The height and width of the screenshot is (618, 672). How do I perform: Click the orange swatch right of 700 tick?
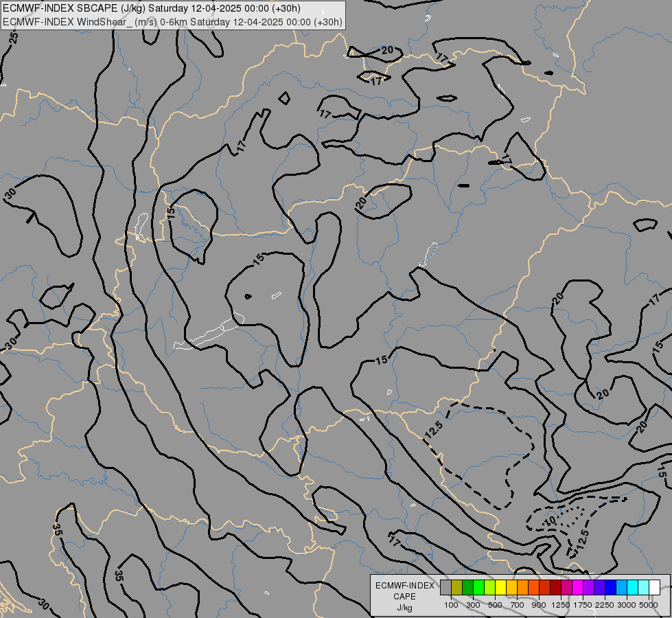[x=523, y=587]
